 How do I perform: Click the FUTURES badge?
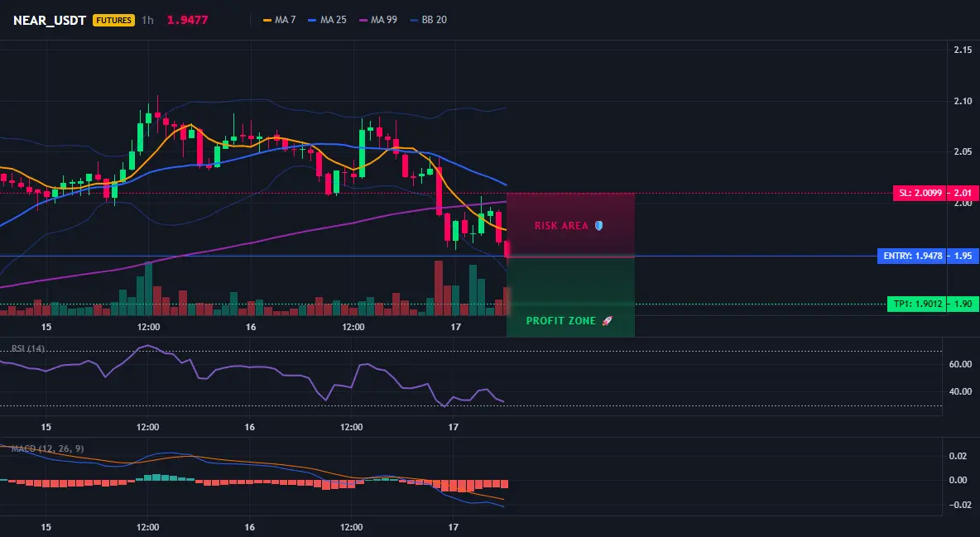tap(113, 20)
